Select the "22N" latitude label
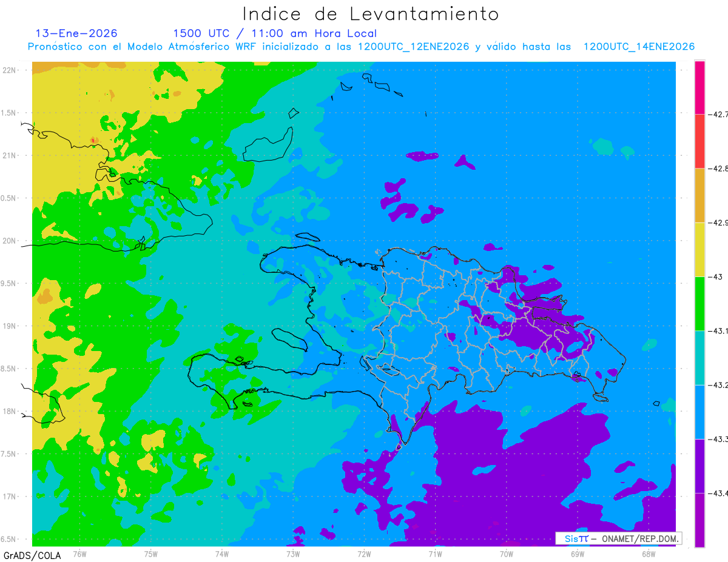This screenshot has height=562, width=728. (10, 70)
